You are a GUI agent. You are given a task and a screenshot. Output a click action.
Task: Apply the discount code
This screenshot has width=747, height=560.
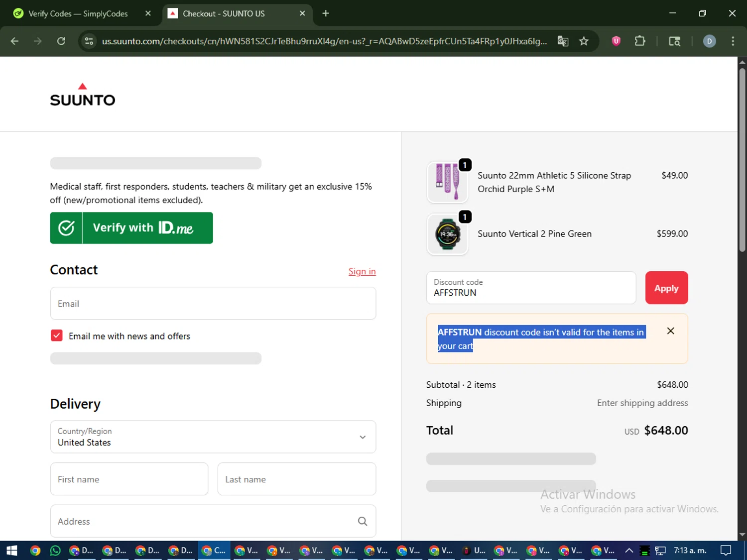(666, 288)
